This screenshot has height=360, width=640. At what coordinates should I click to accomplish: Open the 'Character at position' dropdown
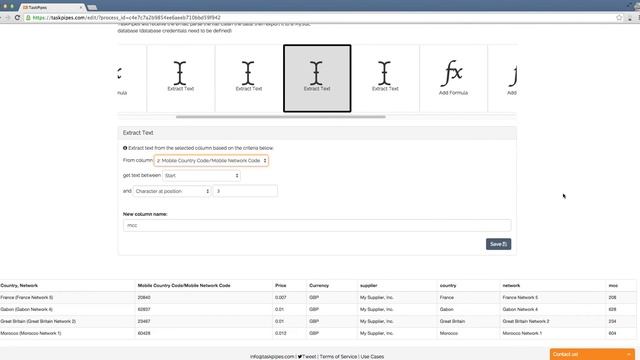(x=172, y=191)
